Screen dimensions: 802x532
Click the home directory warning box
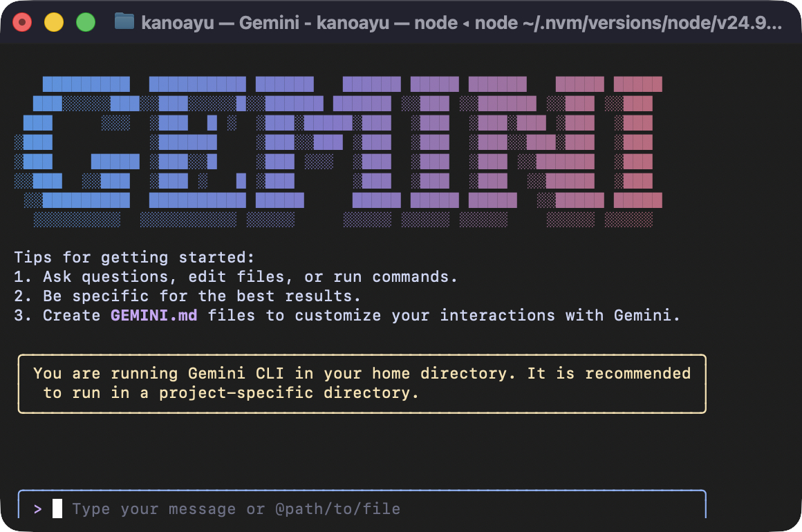tap(362, 383)
